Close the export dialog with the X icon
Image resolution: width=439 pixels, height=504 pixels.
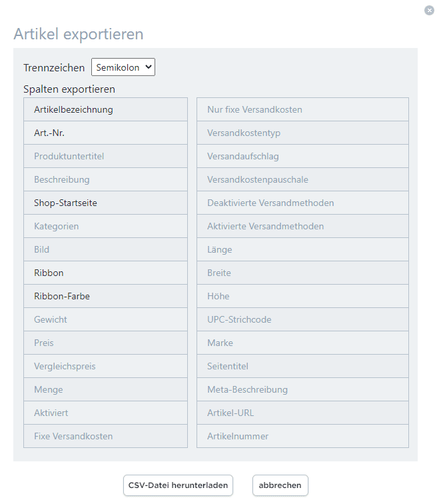point(429,10)
